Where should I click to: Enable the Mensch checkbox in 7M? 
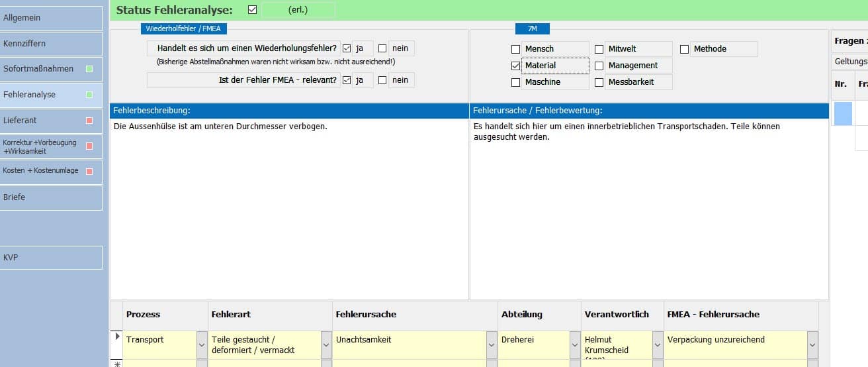point(516,49)
